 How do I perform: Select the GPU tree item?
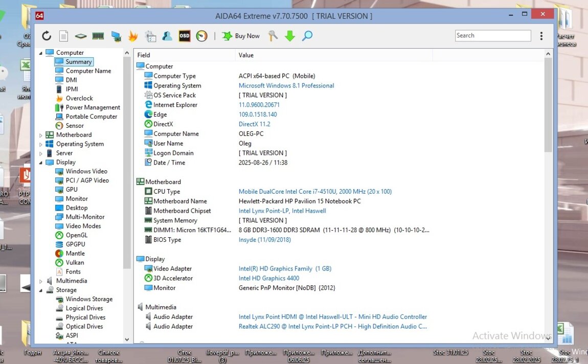coord(72,190)
